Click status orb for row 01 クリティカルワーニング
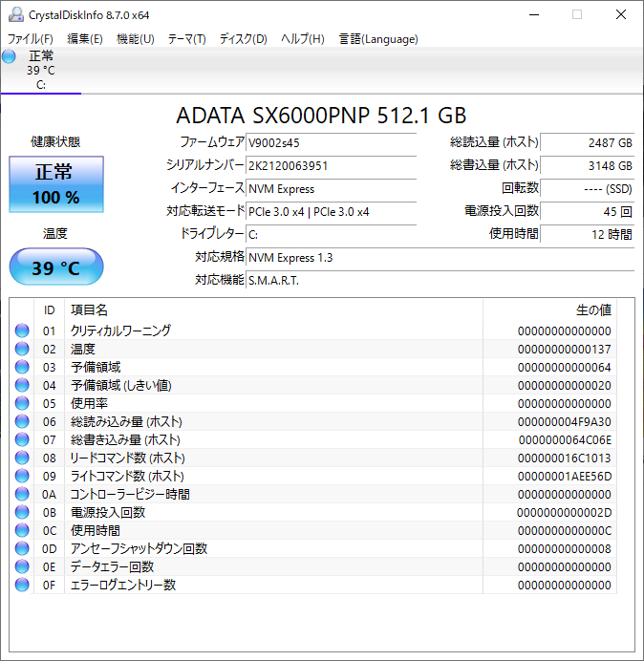 pyautogui.click(x=22, y=330)
